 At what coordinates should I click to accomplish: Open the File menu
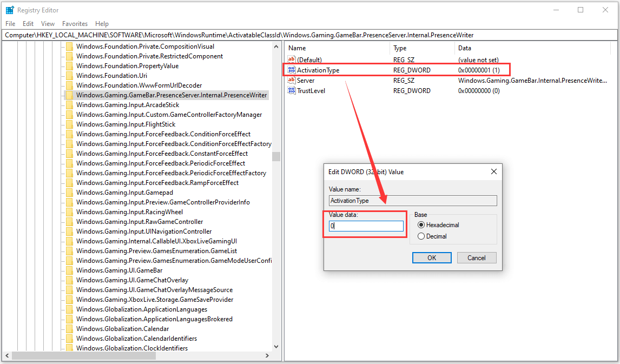(10, 24)
